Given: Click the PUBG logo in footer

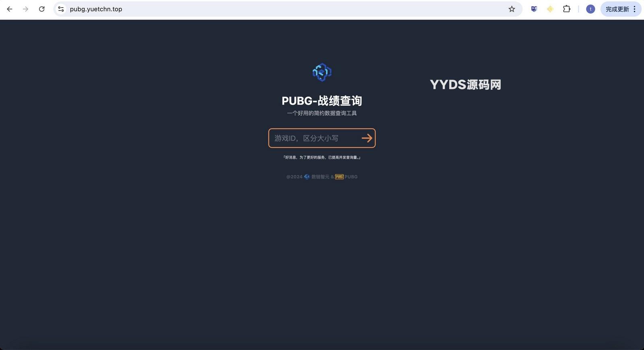Looking at the screenshot, I should click(339, 177).
